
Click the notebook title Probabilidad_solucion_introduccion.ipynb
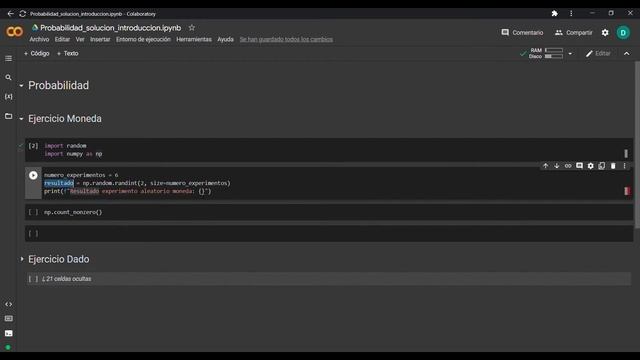110,28
